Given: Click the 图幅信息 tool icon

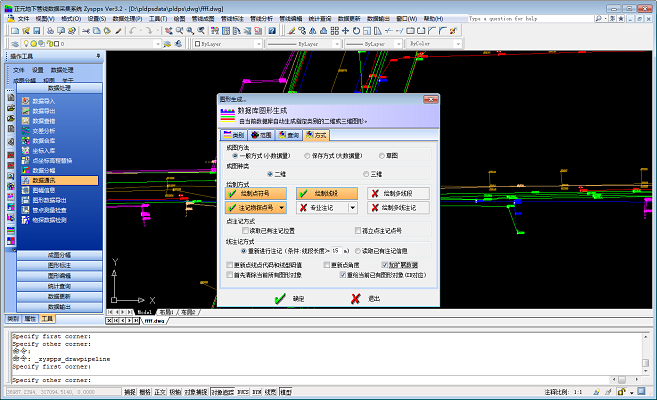Looking at the screenshot, I should [x=25, y=189].
